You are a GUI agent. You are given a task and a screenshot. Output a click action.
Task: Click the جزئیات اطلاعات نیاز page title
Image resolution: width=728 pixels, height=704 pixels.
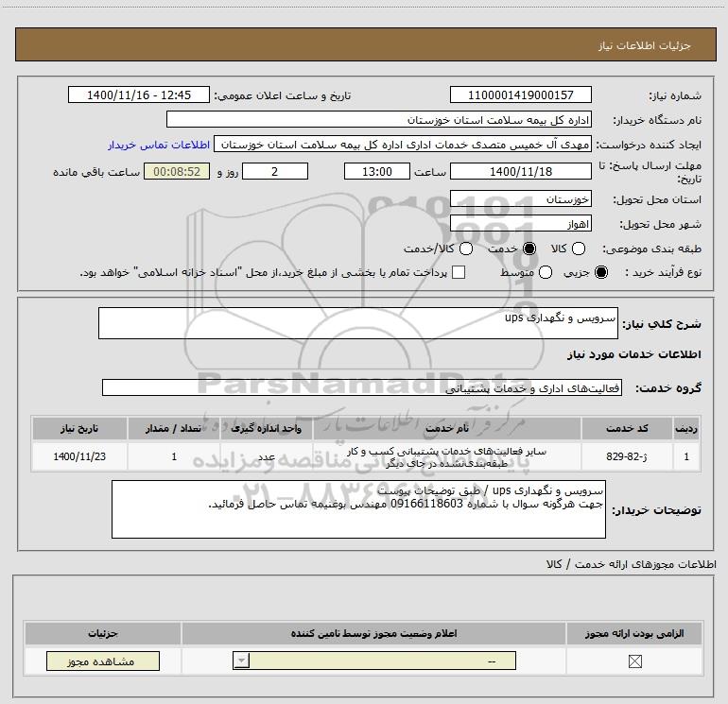coord(645,45)
